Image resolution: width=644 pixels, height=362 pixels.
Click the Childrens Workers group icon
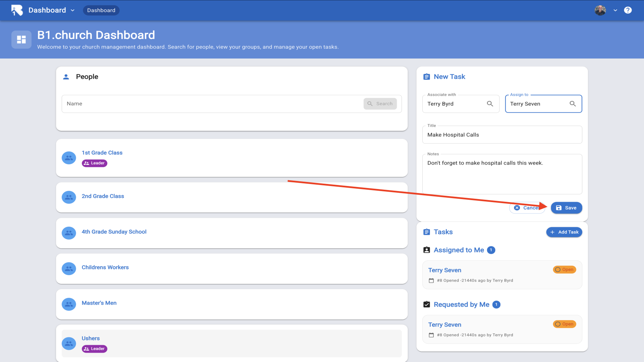tap(69, 269)
